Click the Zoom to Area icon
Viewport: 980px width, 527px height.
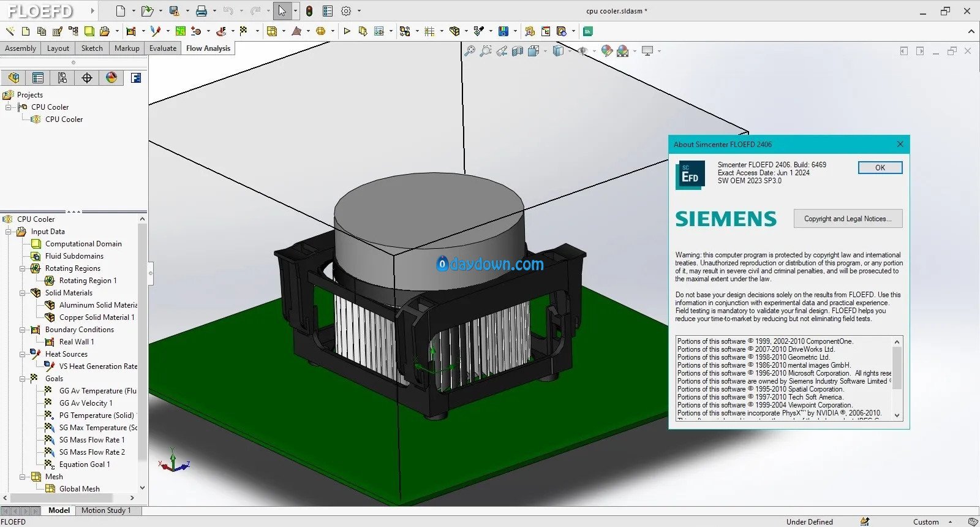tap(486, 51)
